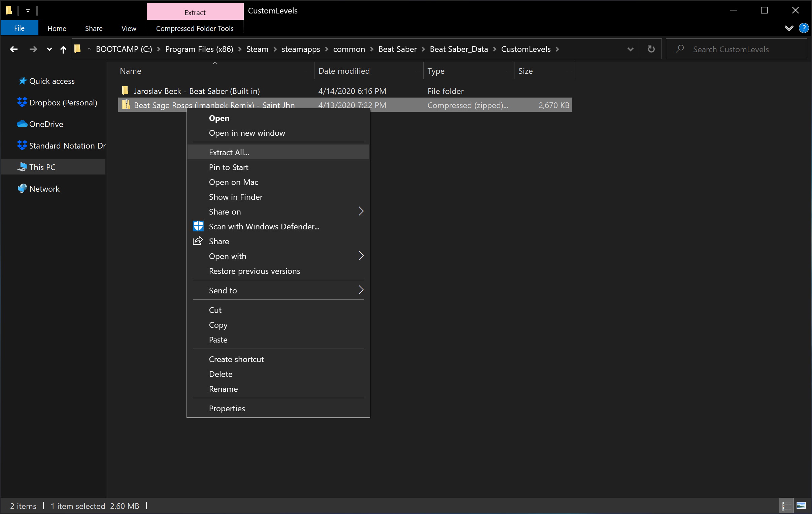The width and height of the screenshot is (812, 514).
Task: Expand the Open with submenu arrow
Action: point(361,256)
